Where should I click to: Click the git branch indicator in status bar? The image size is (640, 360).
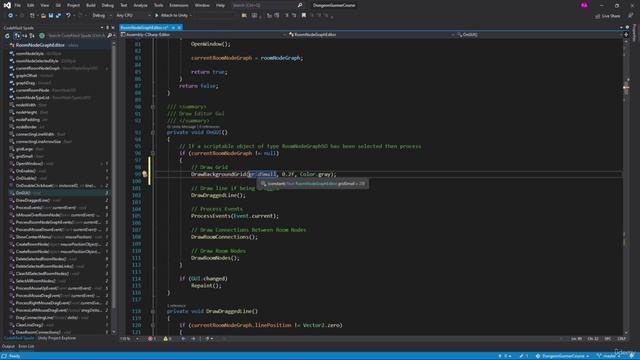(x=608, y=356)
